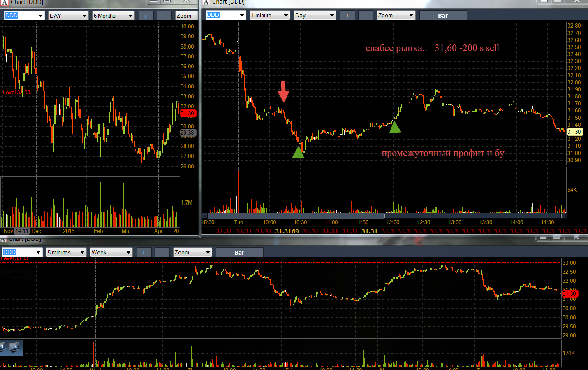The image size is (588, 370).
Task: Expand symbol list arrow in the 1-minute chart
Action: coord(242,15)
